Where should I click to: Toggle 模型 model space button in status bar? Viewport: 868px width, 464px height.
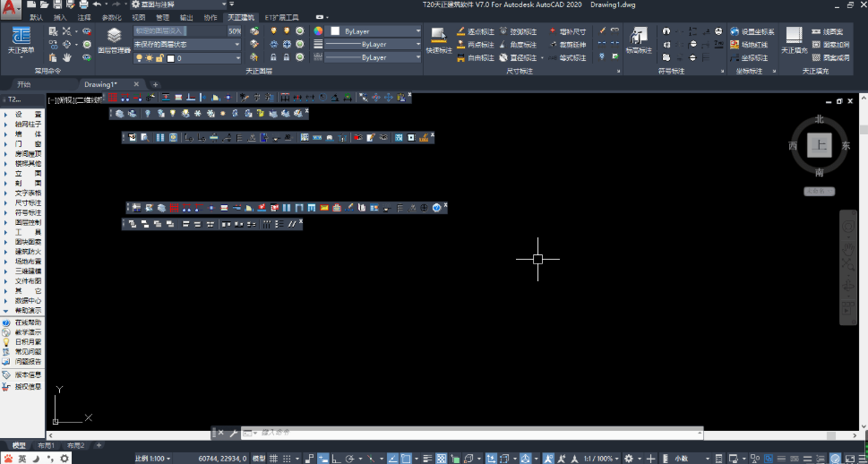point(259,459)
